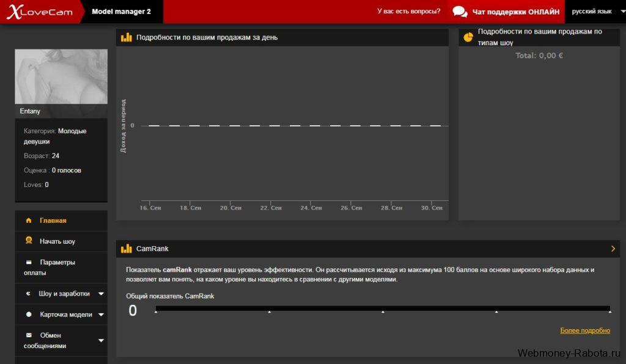Click the support chat speech bubble icon
Screen dimensions: 626x364
tap(460, 12)
